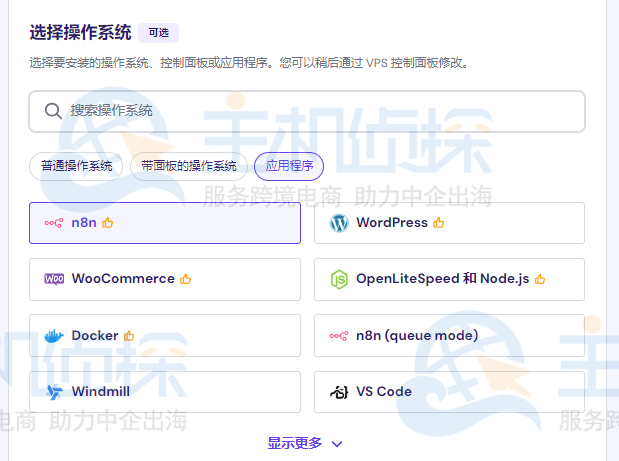Select the OpenLiteSpeed 和 Node.js card
This screenshot has height=461, width=619.
(449, 279)
